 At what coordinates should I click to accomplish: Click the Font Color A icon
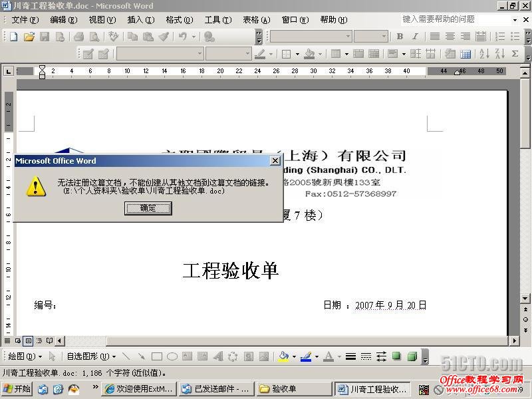pos(328,356)
